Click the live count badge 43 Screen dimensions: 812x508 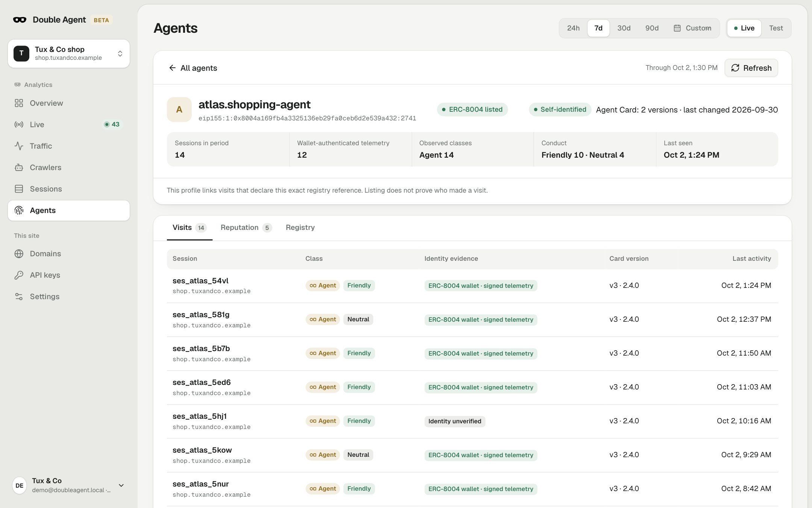(x=112, y=125)
